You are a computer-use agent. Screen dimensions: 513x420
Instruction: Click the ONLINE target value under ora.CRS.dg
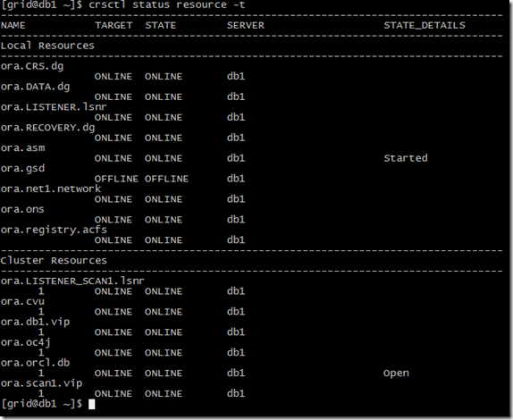114,77
